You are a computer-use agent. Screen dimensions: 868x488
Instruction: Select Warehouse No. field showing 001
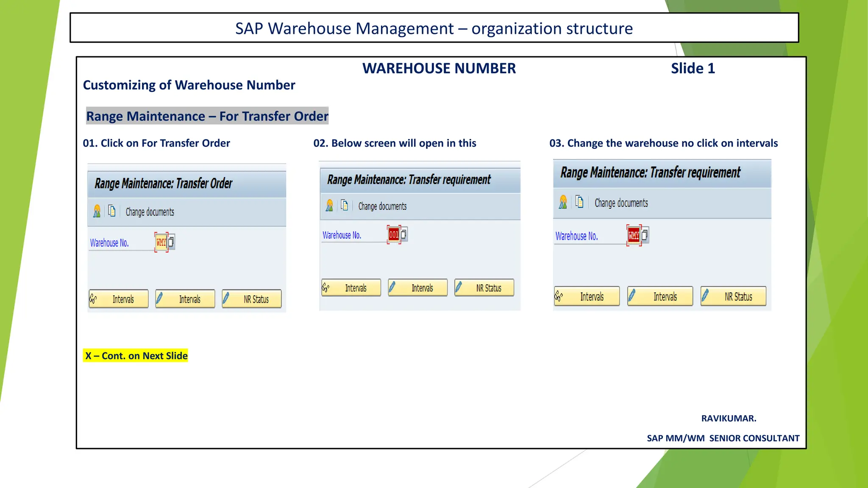click(x=394, y=234)
